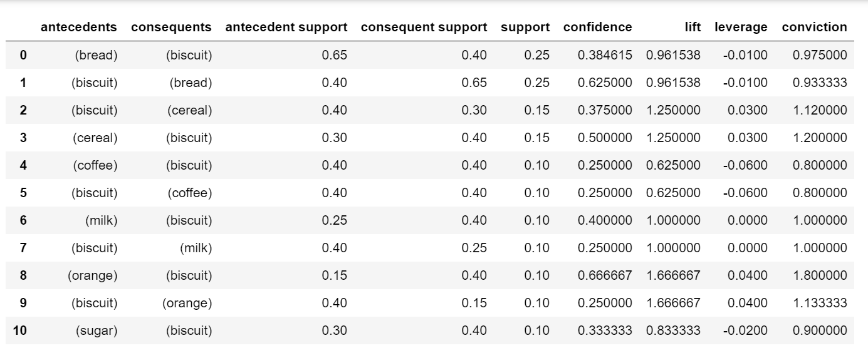Click row index 10

coord(20,331)
